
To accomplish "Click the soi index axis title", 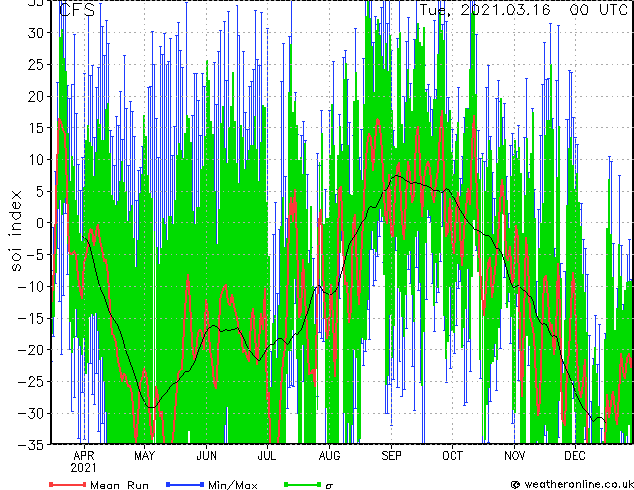I will 16,230.
